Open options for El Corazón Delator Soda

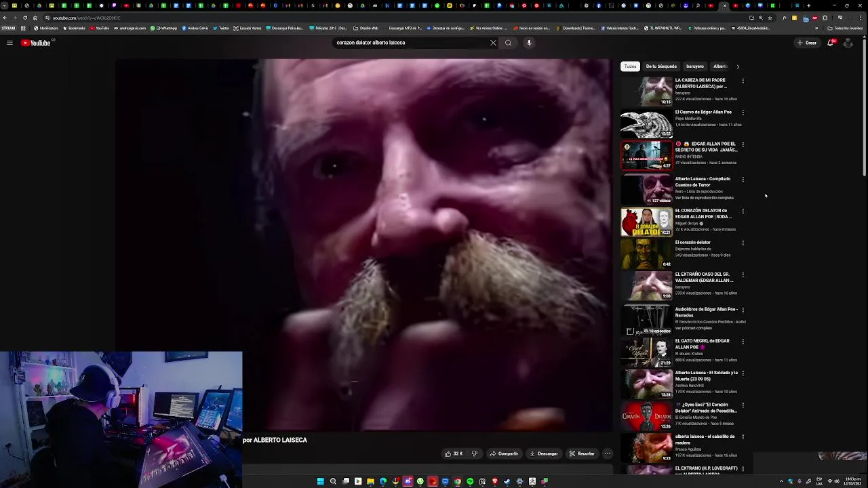[x=743, y=211]
